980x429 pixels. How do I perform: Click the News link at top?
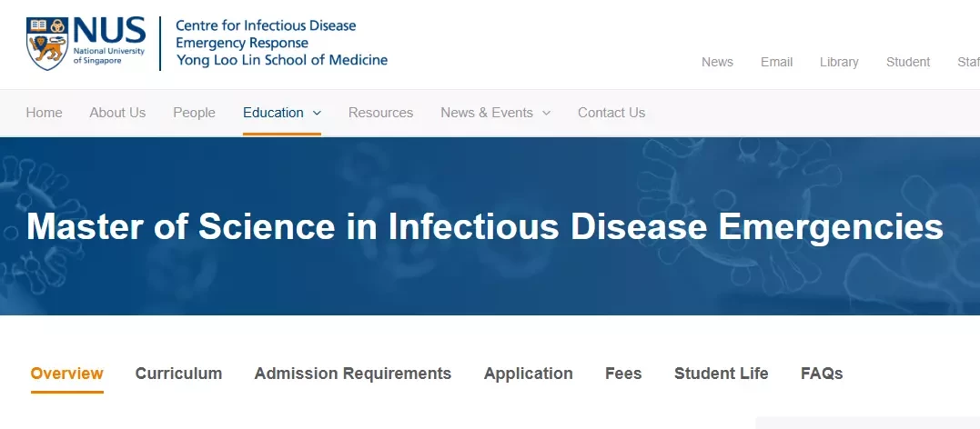coord(718,62)
